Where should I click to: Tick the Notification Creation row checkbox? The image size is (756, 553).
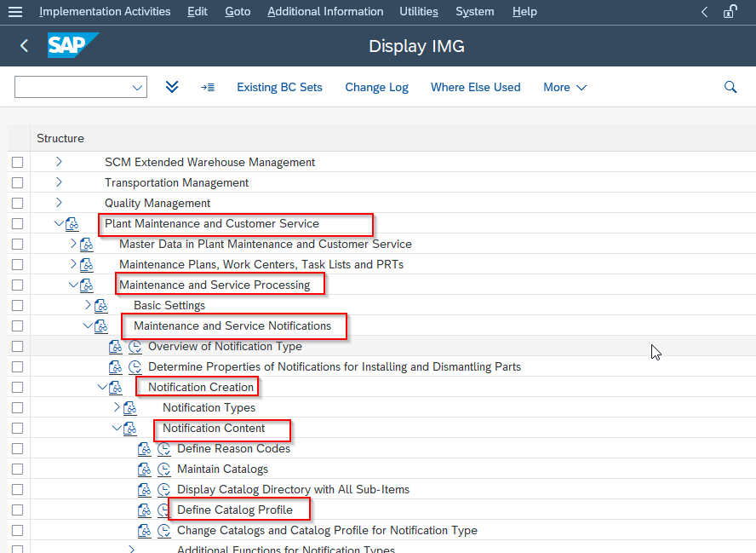point(17,388)
